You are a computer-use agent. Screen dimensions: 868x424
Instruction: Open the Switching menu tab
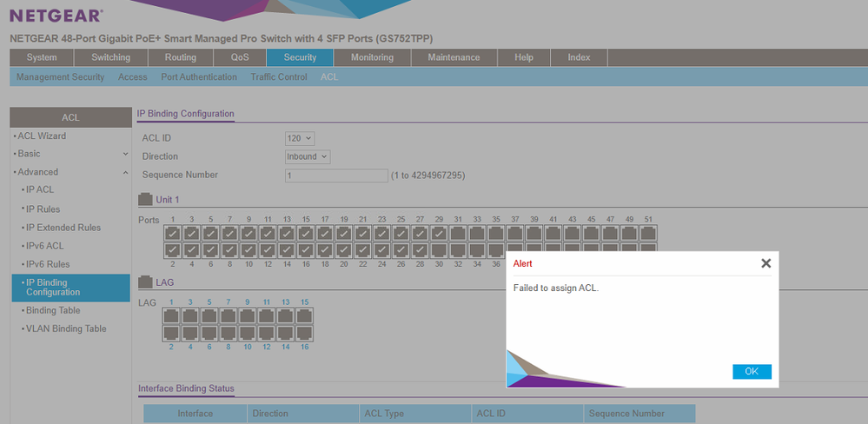110,57
